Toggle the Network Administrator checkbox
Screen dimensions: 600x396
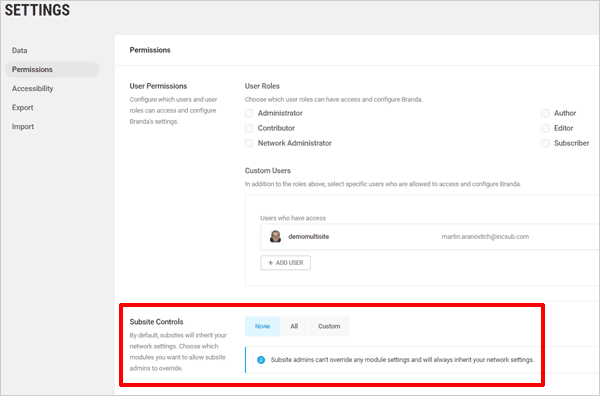point(249,143)
